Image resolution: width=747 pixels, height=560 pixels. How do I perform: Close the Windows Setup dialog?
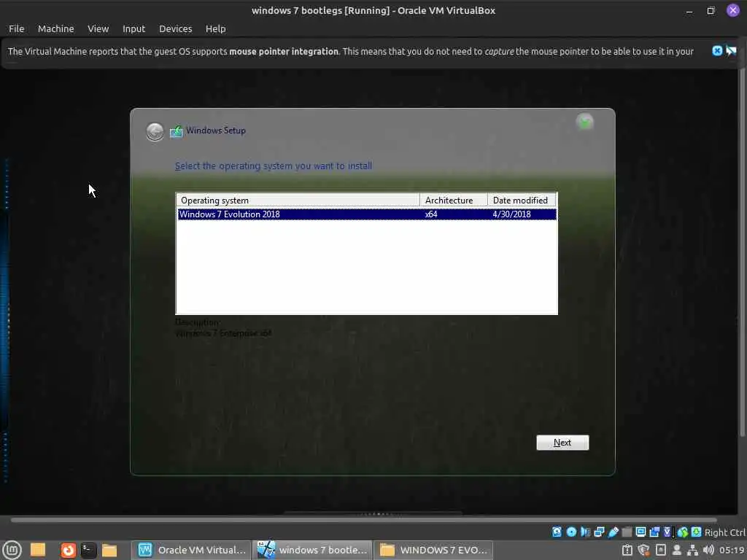(584, 122)
